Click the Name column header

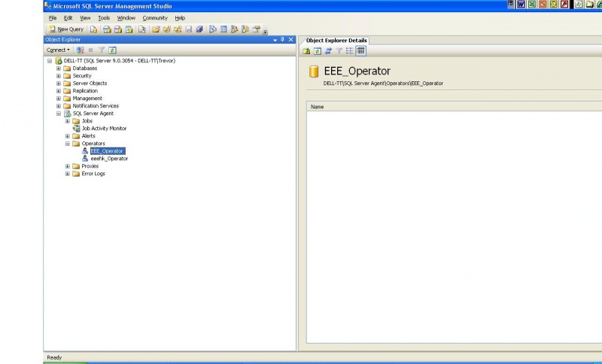point(455,107)
